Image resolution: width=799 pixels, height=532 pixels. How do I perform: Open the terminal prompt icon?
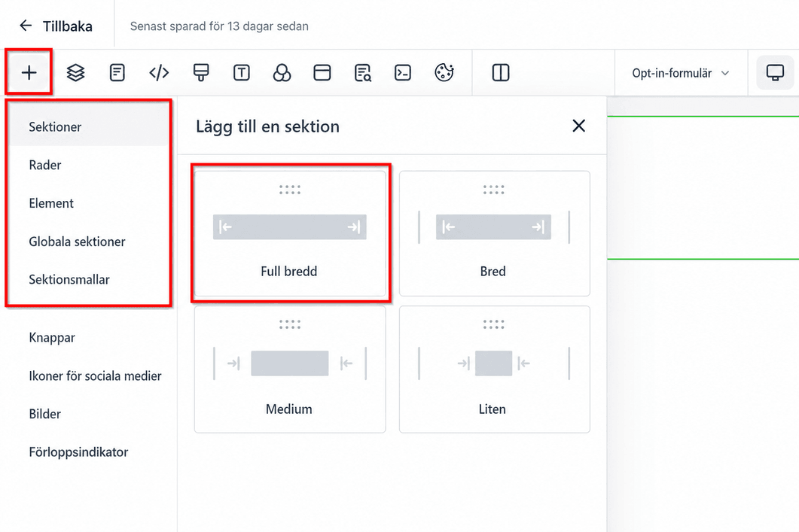coord(403,73)
